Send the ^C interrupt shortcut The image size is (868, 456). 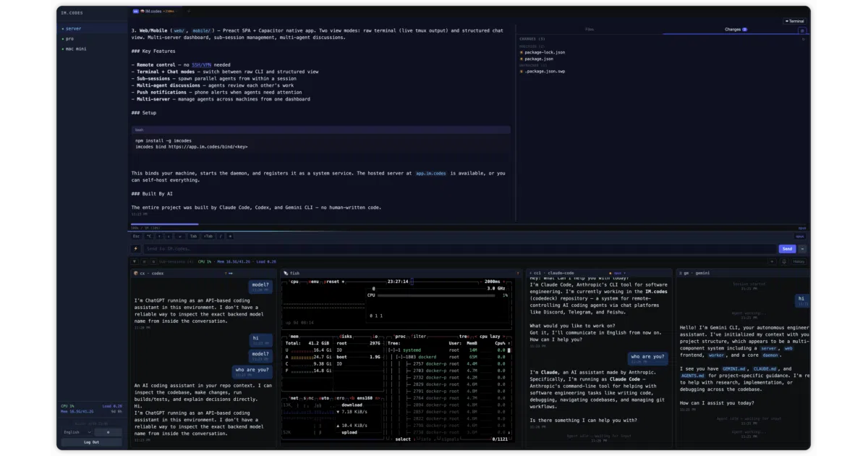[150, 236]
